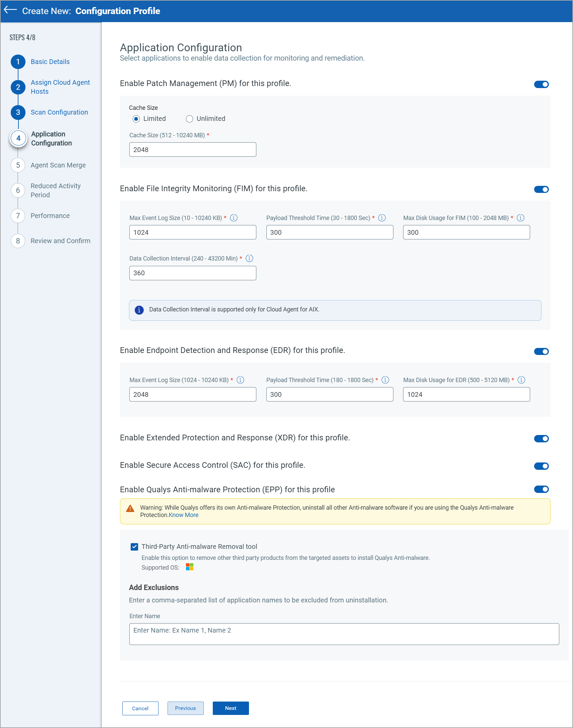
Task: Click the Cancel button
Action: tap(140, 708)
